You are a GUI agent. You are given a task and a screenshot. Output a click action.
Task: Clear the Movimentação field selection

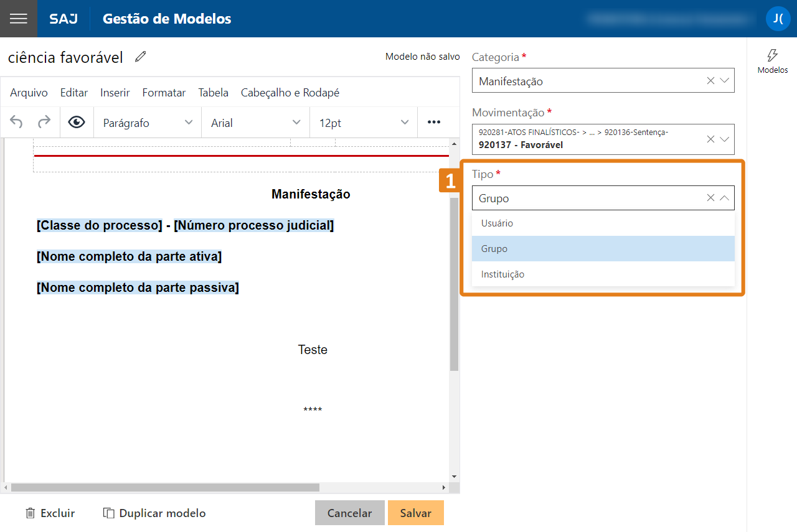click(x=710, y=139)
